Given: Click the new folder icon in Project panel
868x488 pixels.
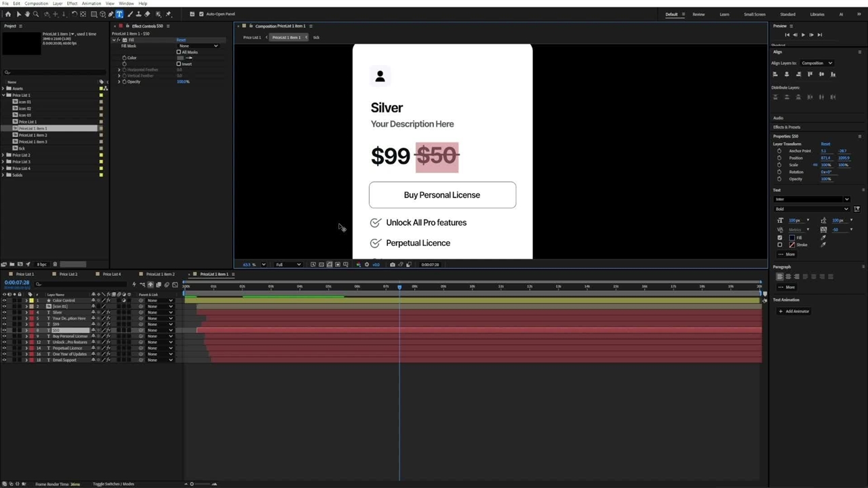Looking at the screenshot, I should click(12, 264).
